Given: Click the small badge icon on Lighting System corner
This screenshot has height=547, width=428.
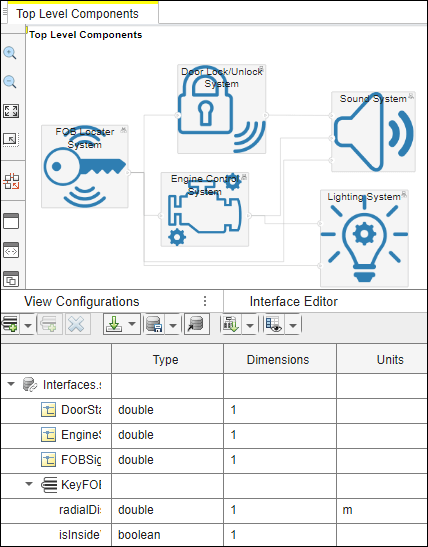Looking at the screenshot, I should [404, 194].
